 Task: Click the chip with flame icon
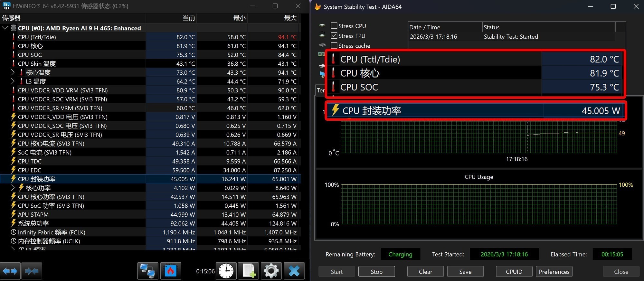tap(171, 271)
